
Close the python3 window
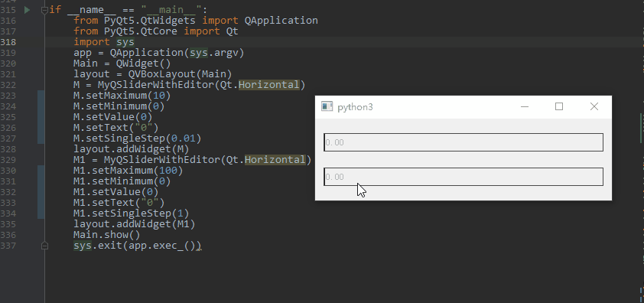tap(594, 107)
